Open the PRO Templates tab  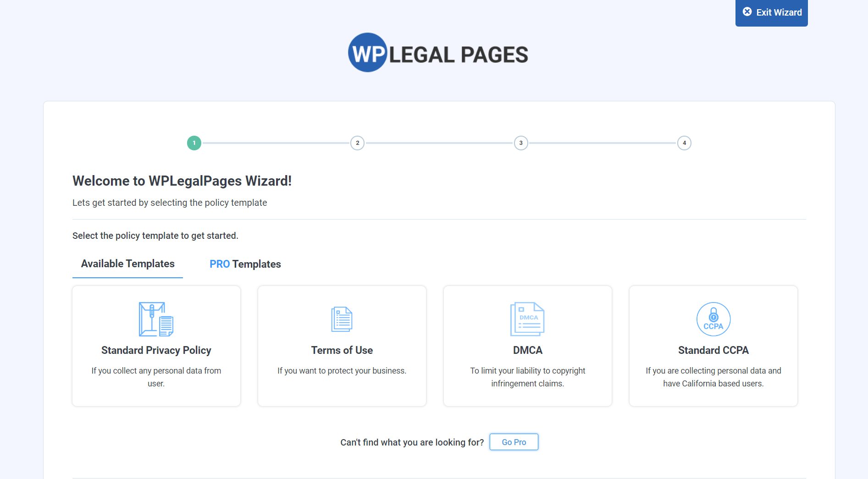[245, 264]
